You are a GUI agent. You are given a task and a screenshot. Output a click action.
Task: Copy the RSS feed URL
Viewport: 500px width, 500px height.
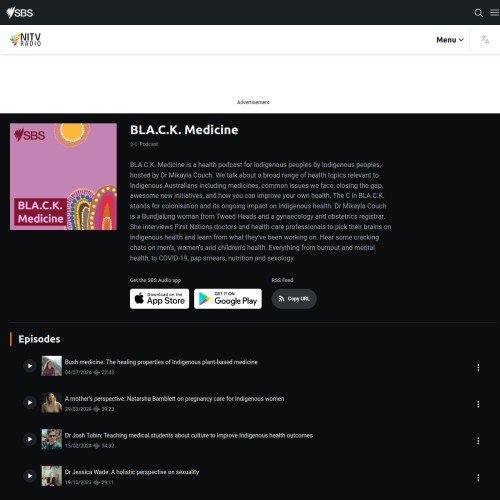294,299
